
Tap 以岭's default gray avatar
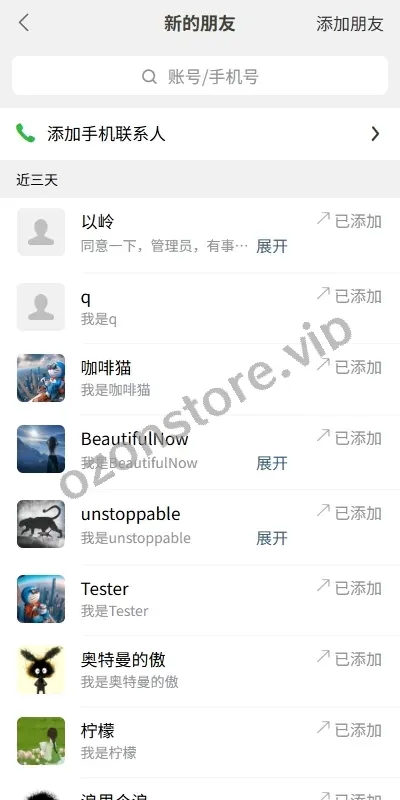pos(41,232)
